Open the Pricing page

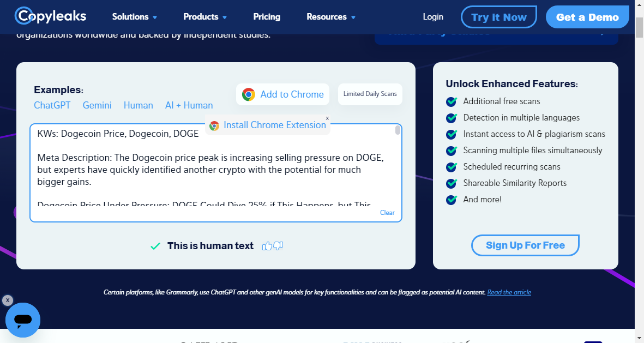coord(267,17)
